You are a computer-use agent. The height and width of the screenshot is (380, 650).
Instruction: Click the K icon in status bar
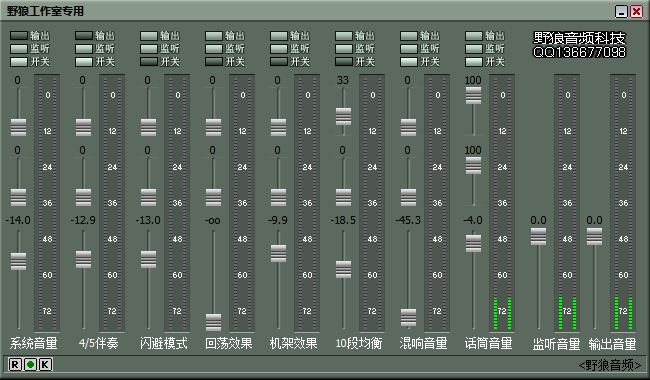[x=45, y=365]
